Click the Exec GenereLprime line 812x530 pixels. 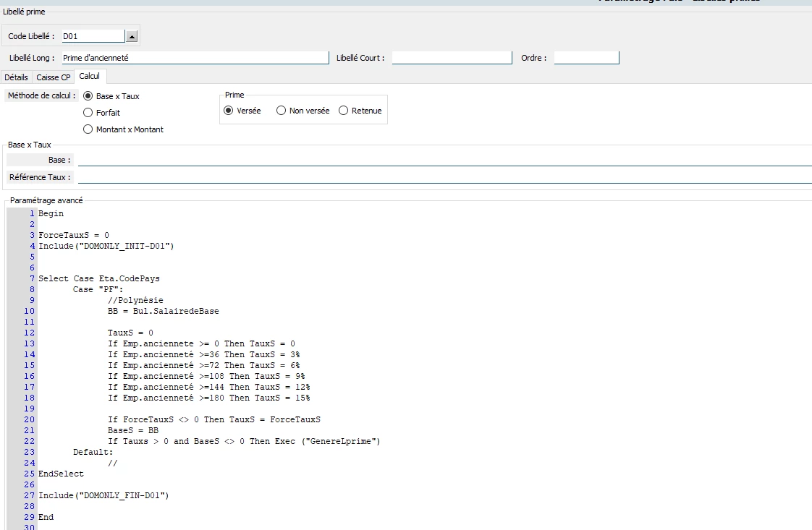tap(244, 442)
